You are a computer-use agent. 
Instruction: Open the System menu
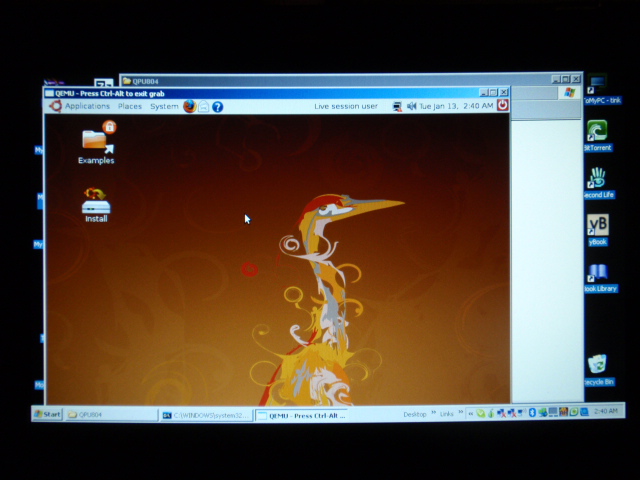(164, 106)
